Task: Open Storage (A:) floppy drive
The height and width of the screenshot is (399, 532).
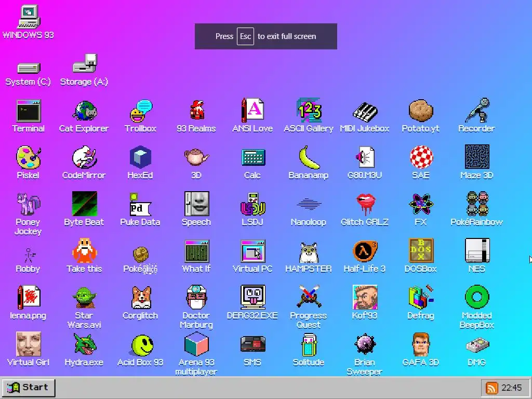Action: 85,63
